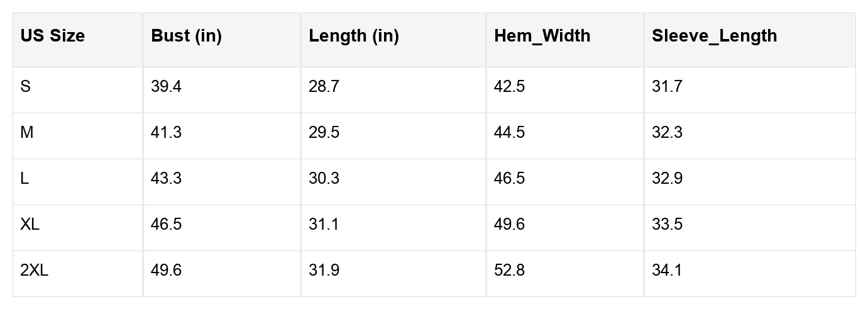Select the L size row label
Screen dimensions: 868x309
click(x=25, y=178)
